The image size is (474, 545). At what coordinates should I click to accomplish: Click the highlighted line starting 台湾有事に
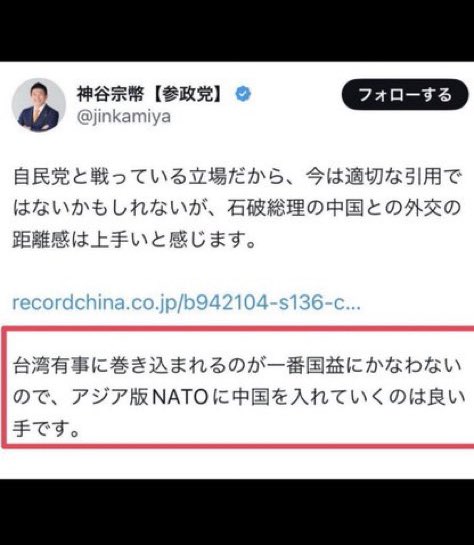pos(238,366)
